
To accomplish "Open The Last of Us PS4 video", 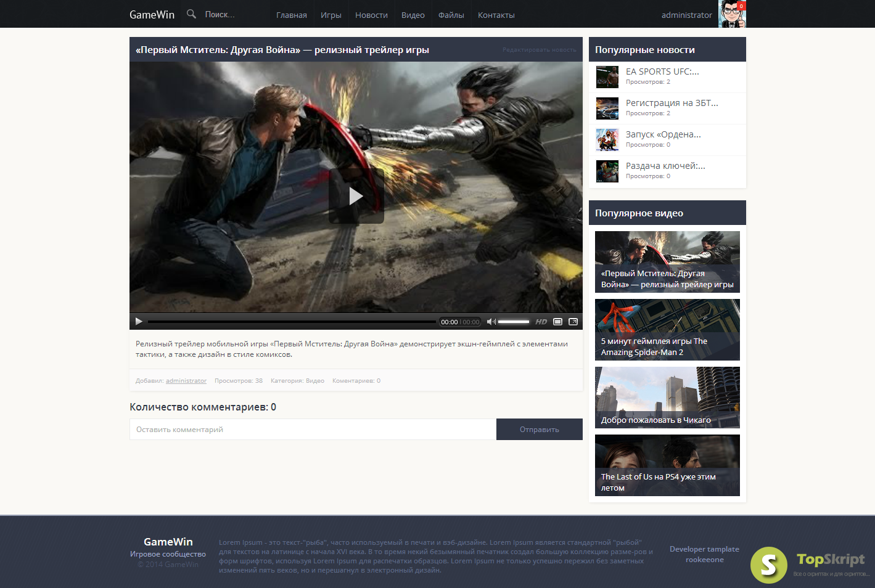I will [667, 465].
